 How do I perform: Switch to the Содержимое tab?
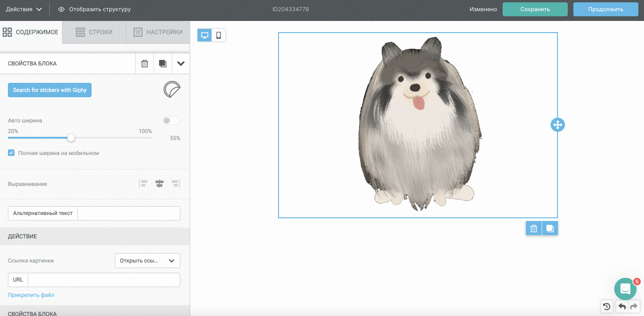pos(31,32)
